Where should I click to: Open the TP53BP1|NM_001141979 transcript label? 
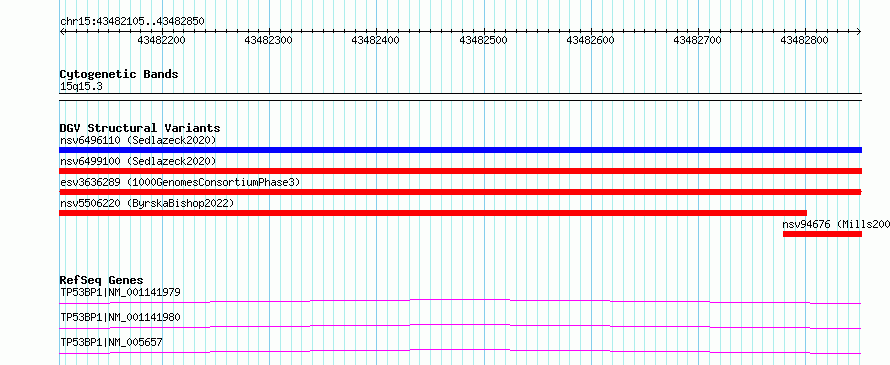pyautogui.click(x=120, y=293)
